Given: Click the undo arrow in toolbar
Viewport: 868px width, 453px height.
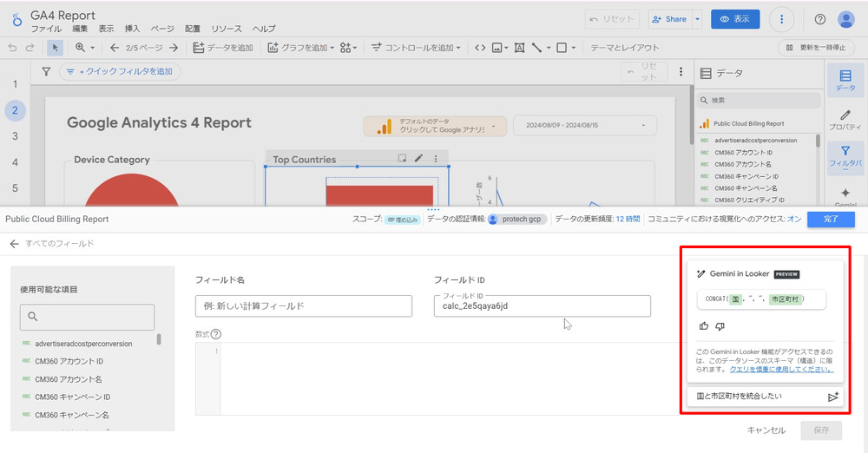Looking at the screenshot, I should [x=12, y=48].
